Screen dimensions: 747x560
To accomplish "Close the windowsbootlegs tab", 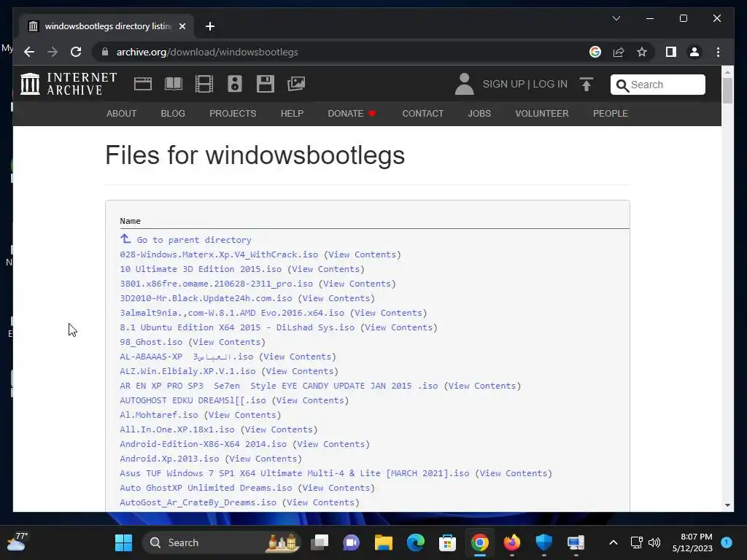I will point(182,26).
